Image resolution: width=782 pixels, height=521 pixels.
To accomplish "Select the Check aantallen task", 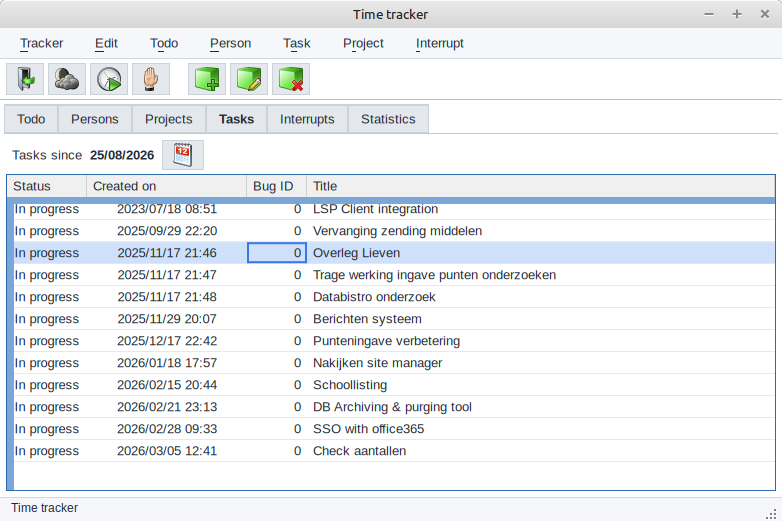I will point(360,451).
